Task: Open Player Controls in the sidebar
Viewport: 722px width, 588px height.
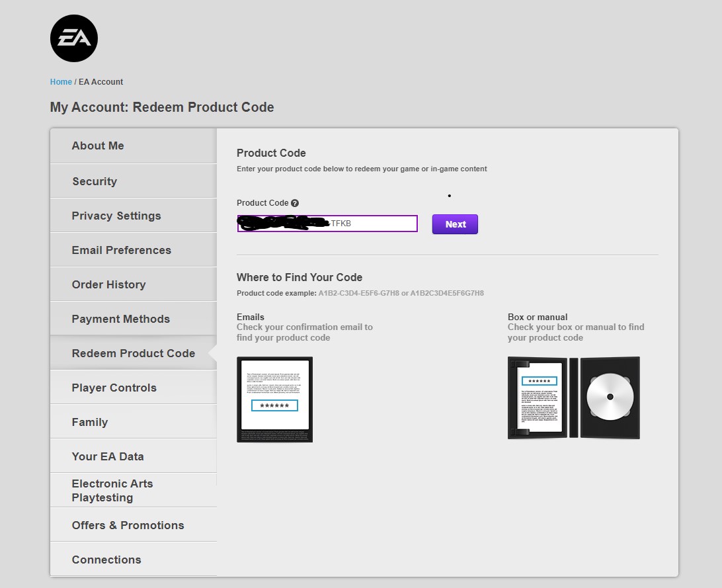Action: pyautogui.click(x=133, y=388)
